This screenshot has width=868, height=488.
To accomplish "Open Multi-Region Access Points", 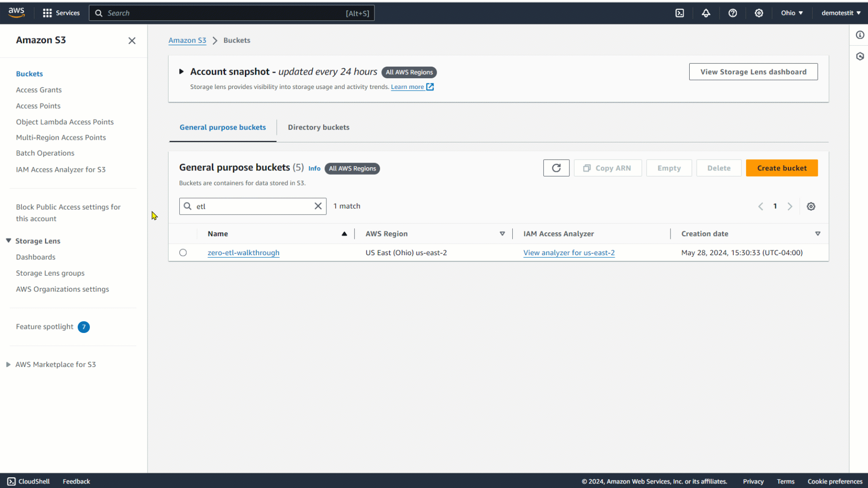I will click(61, 137).
